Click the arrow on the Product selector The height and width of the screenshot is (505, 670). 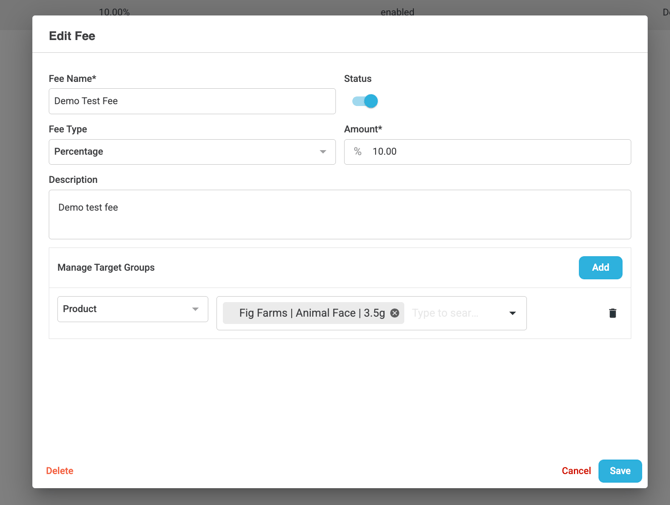[x=195, y=309]
